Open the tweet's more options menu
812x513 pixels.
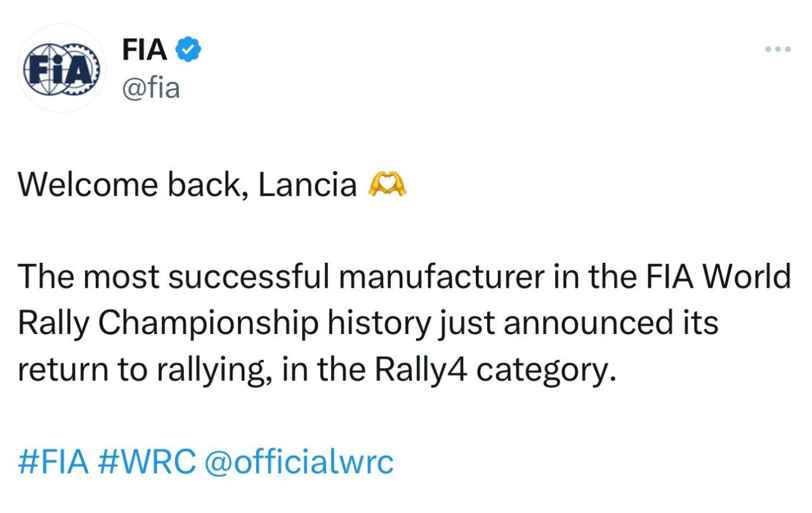(x=778, y=49)
